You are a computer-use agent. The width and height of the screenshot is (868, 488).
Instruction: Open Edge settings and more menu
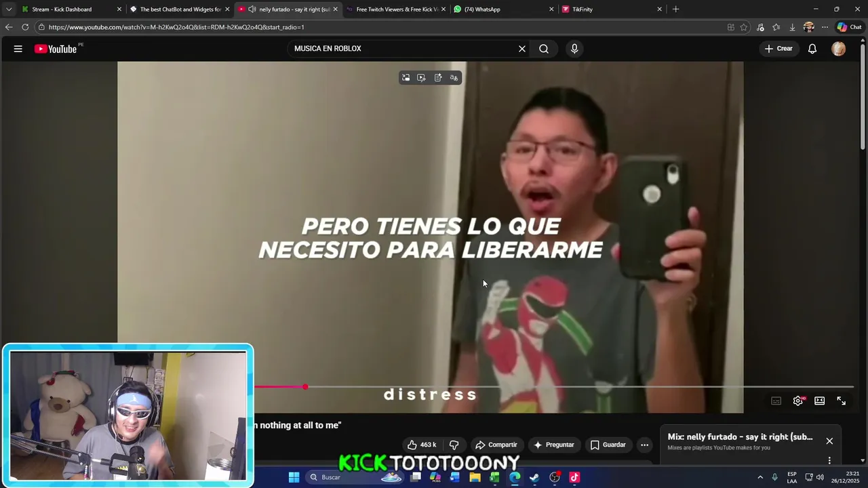(x=825, y=27)
